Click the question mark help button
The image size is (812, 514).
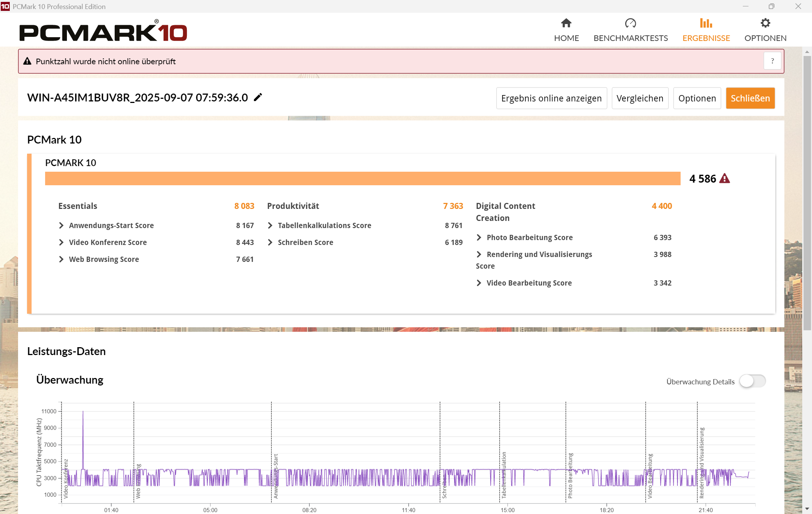pos(772,61)
